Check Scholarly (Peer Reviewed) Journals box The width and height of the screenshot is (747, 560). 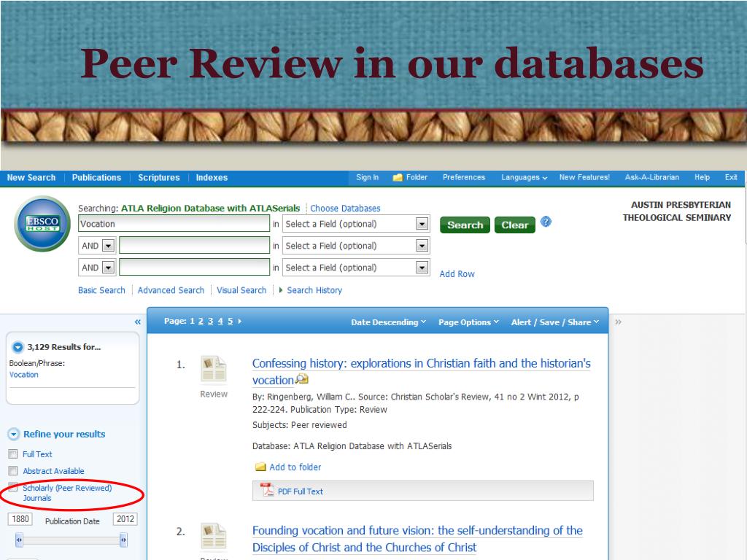click(x=13, y=487)
